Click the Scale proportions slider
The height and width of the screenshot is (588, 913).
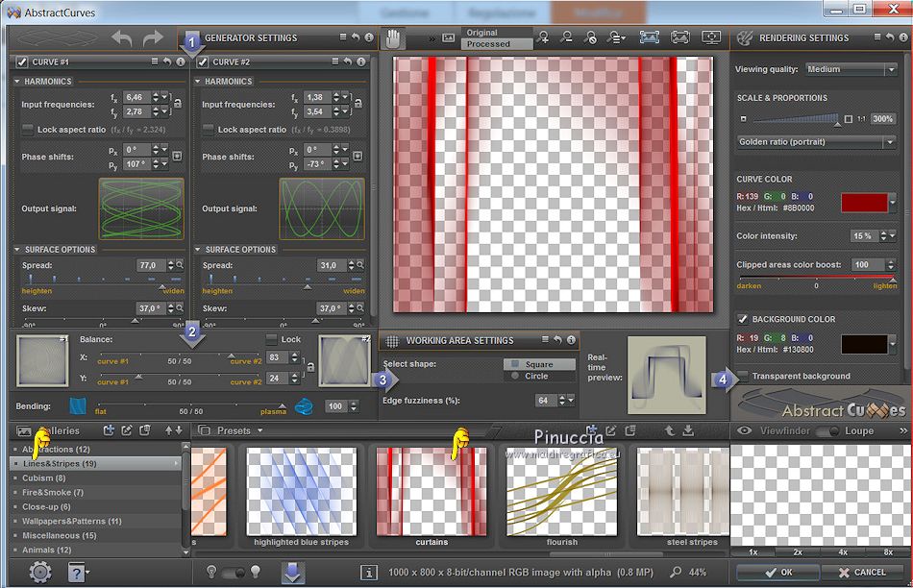click(796, 119)
